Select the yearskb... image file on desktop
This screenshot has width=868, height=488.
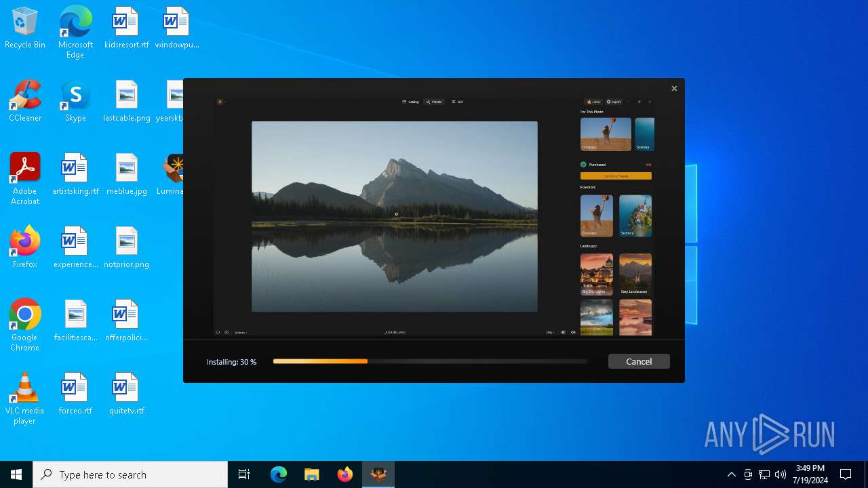tap(170, 101)
